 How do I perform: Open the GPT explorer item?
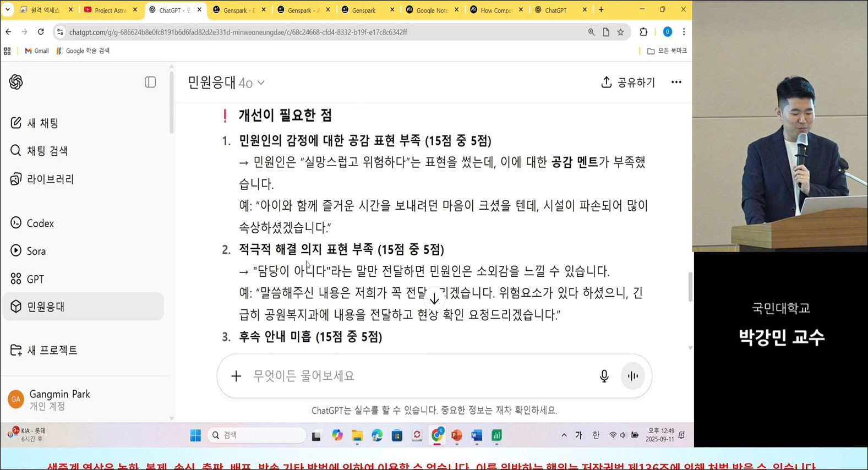coord(35,279)
